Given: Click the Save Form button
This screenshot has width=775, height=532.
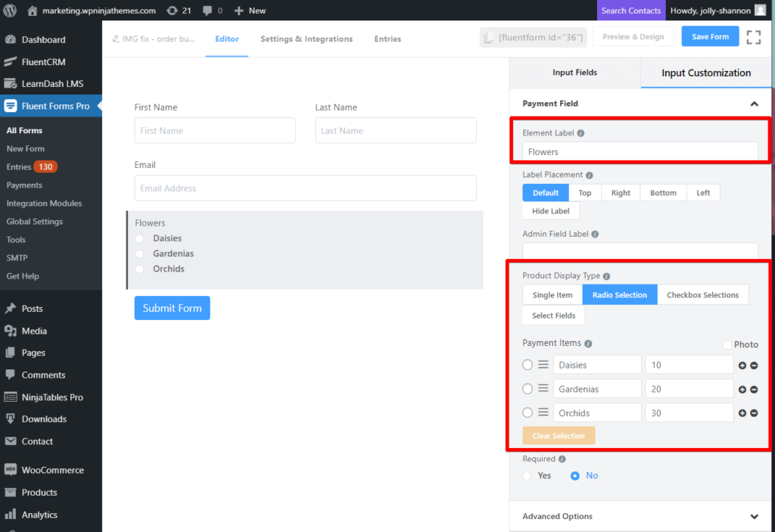Looking at the screenshot, I should point(710,36).
